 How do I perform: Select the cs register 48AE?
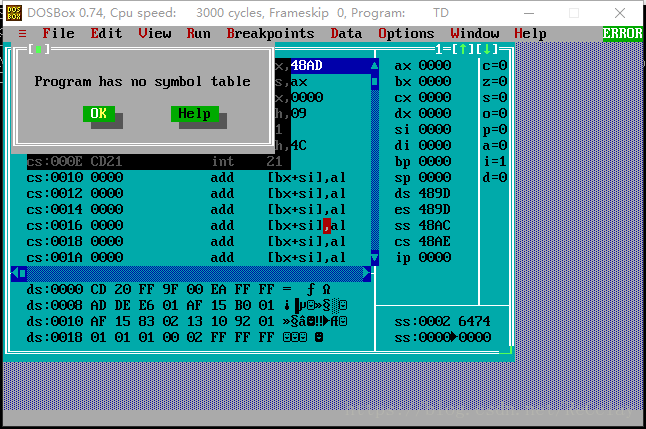tap(435, 241)
